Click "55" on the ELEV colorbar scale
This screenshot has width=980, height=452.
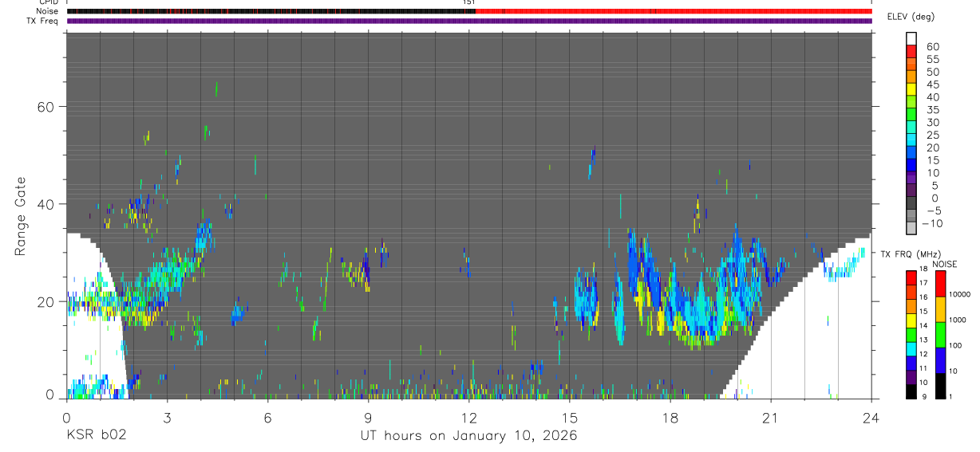tap(932, 59)
